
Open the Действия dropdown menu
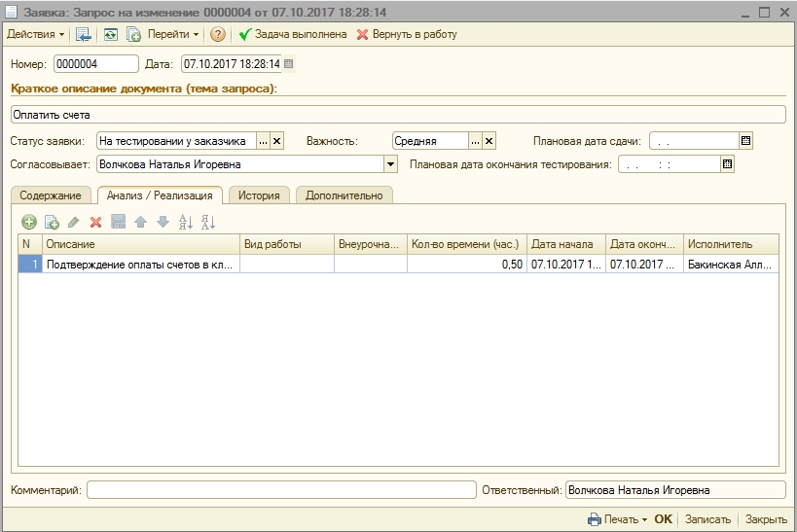(x=36, y=34)
